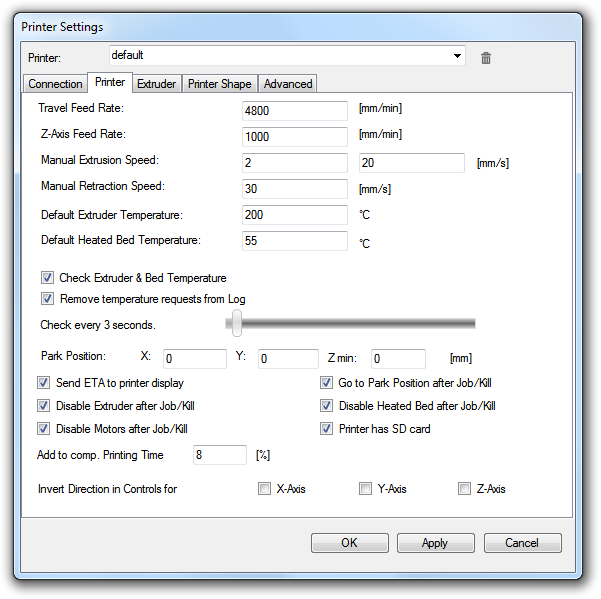This screenshot has height=599, width=601.
Task: Toggle Check Extruder & Bed Temperature checkbox
Action: 47,278
